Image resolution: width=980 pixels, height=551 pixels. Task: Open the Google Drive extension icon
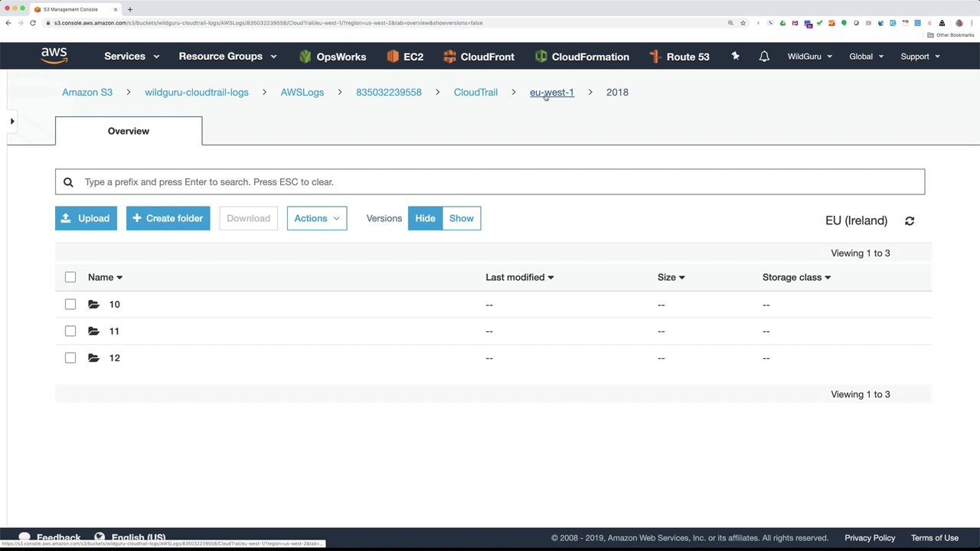coord(782,23)
